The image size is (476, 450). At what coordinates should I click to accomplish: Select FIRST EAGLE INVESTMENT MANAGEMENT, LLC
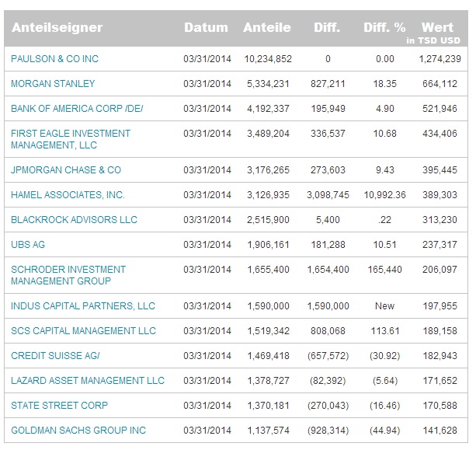click(70, 139)
